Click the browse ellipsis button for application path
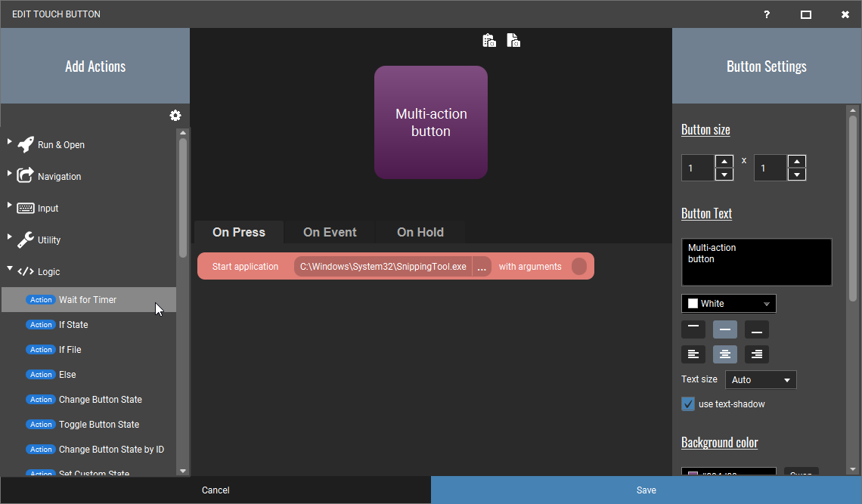The height and width of the screenshot is (504, 862). tap(482, 267)
